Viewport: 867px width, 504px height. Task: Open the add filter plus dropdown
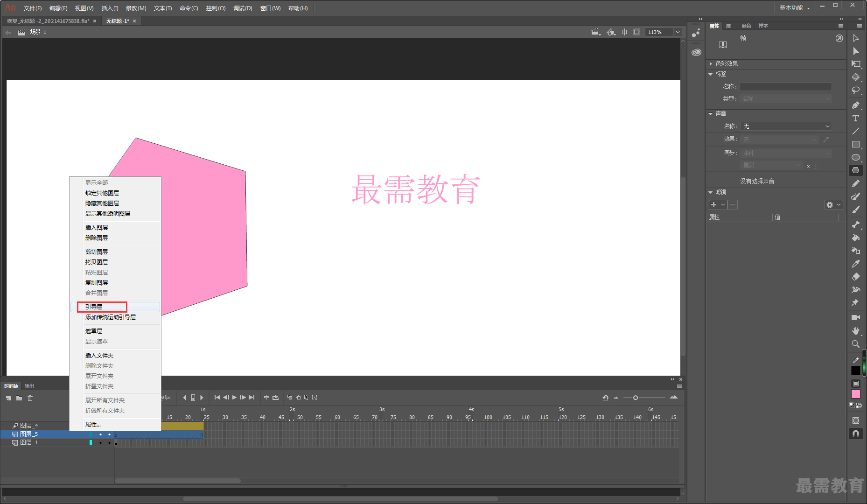[x=718, y=205]
